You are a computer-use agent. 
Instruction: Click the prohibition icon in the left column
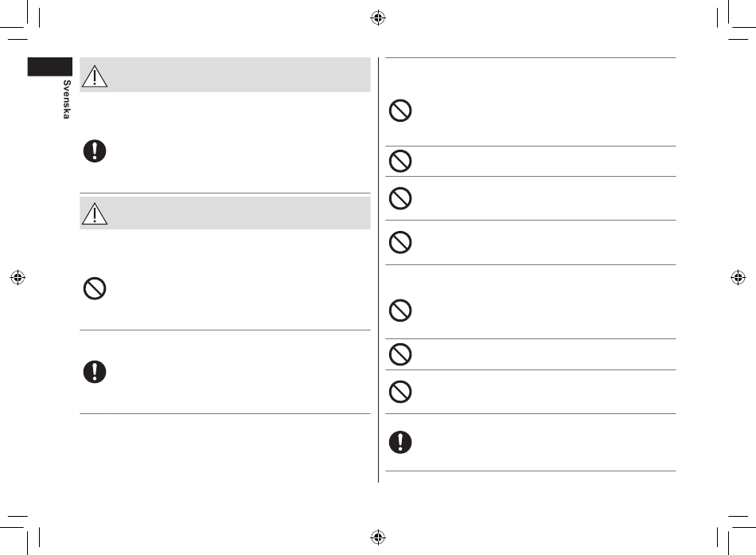point(95,288)
